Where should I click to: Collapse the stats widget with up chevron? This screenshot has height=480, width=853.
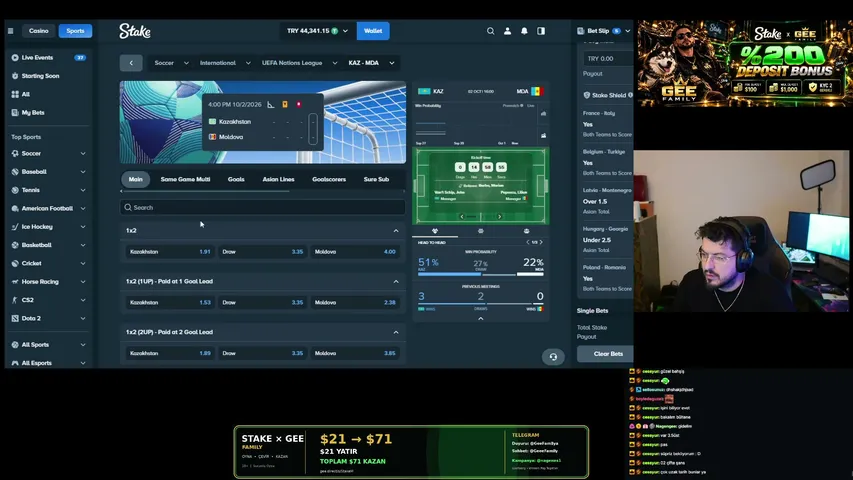click(x=480, y=319)
